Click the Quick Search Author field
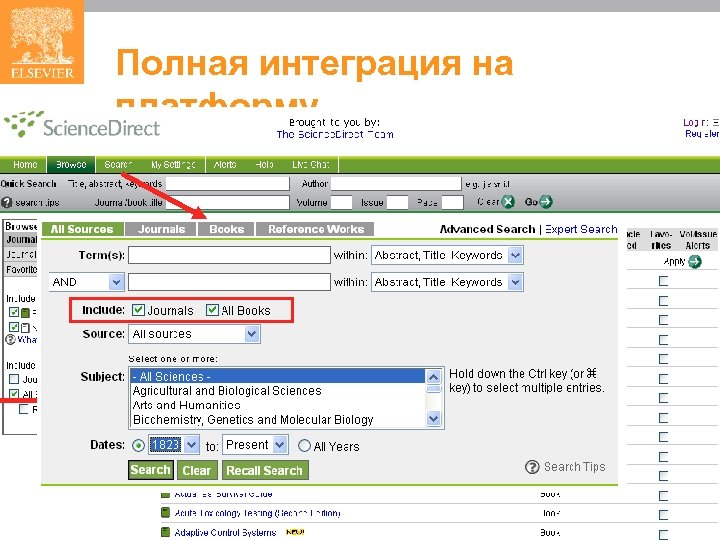This screenshot has width=720, height=540. pyautogui.click(x=396, y=184)
